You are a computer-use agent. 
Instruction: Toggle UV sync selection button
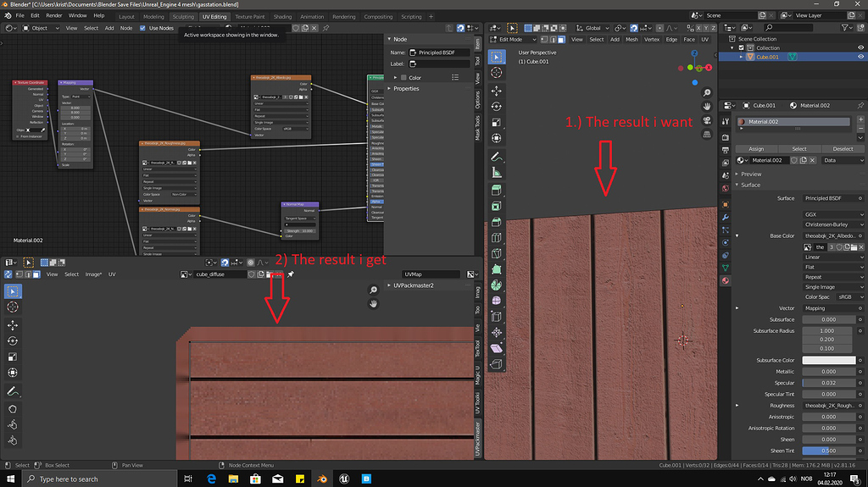click(x=8, y=274)
